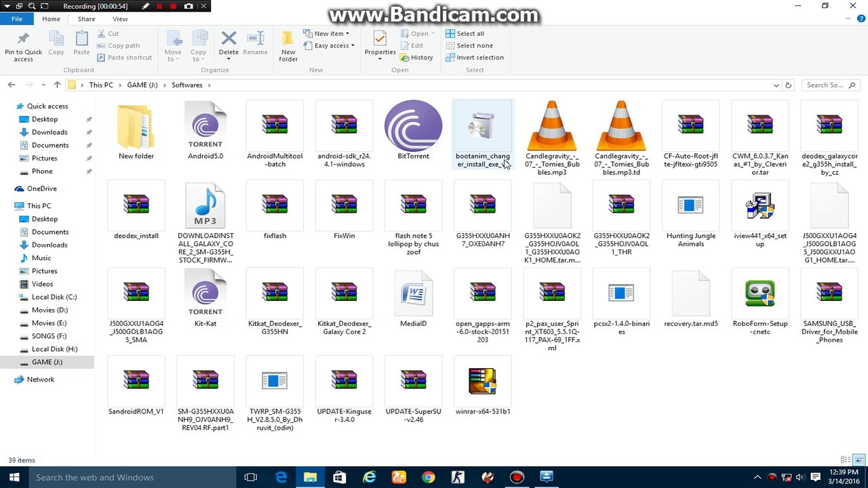This screenshot has height=488, width=868.
Task: Expand the address bar history dropdown
Action: tap(776, 85)
